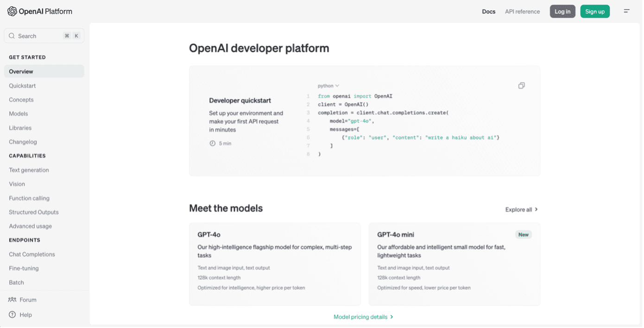Open Batch in the sidebar
Viewport: 644px width, 328px height.
pyautogui.click(x=16, y=283)
